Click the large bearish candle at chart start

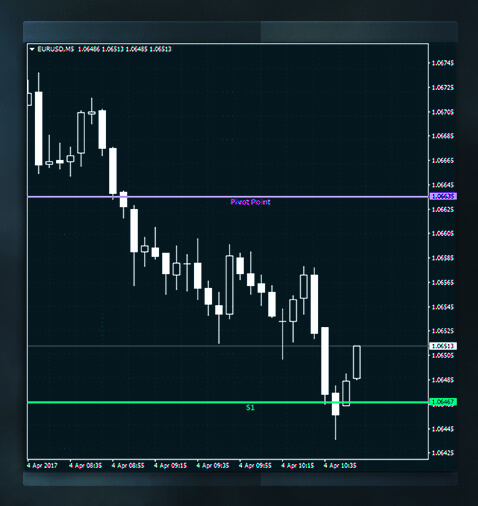pos(39,128)
